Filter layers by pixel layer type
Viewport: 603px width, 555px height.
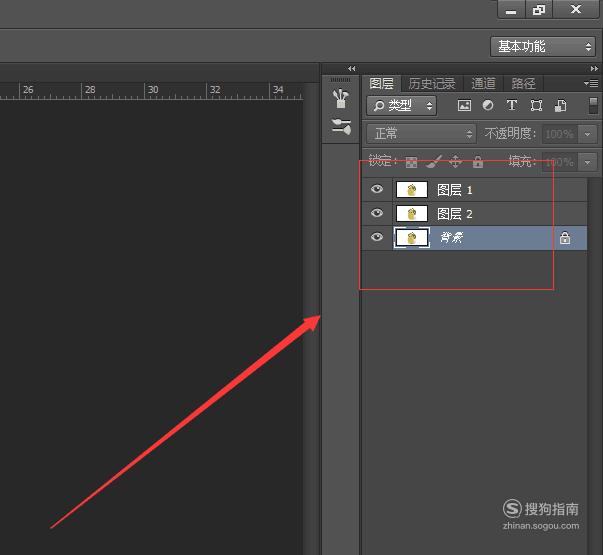point(464,105)
